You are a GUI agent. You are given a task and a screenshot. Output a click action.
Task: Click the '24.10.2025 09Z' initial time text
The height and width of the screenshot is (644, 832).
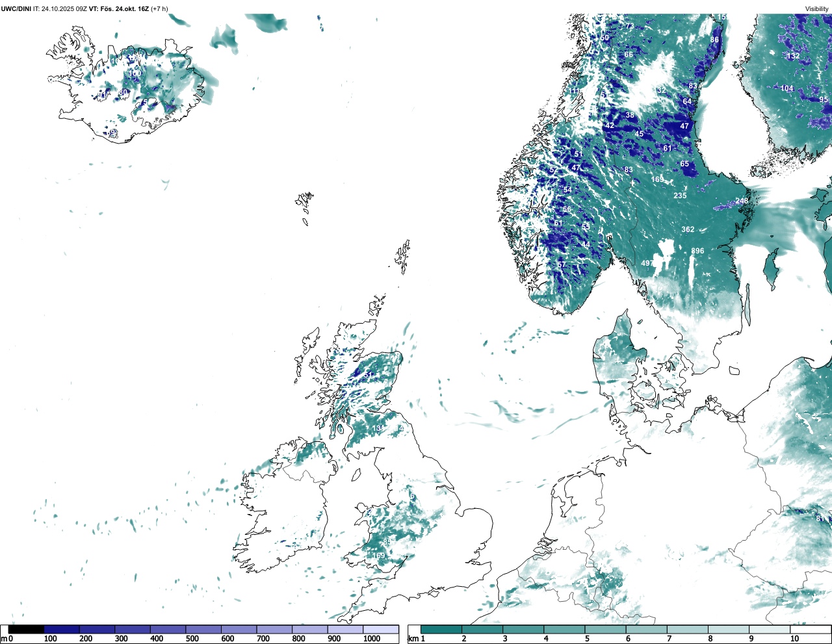(64, 8)
